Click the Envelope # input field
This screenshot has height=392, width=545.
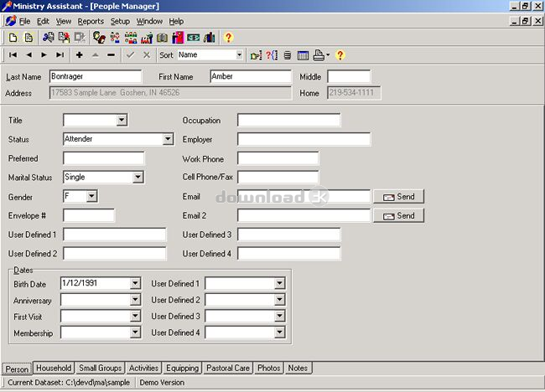89,215
